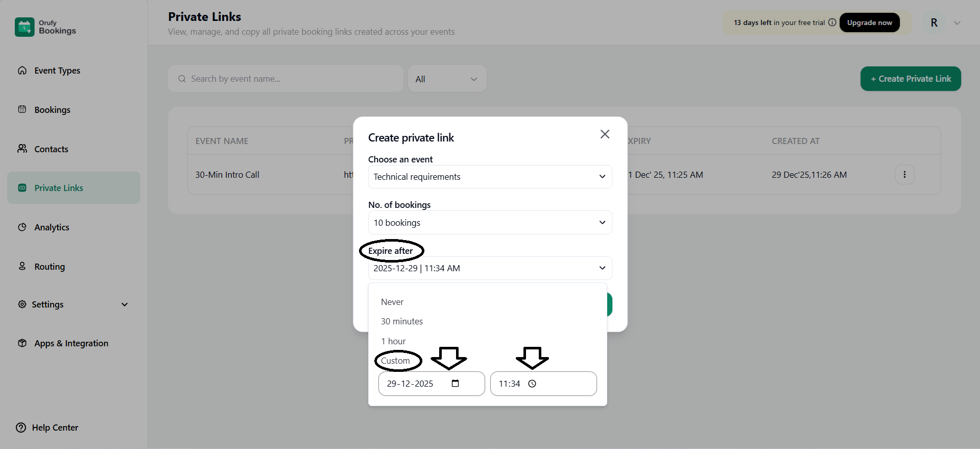
Task: Click the clock icon in the time field
Action: pos(532,384)
